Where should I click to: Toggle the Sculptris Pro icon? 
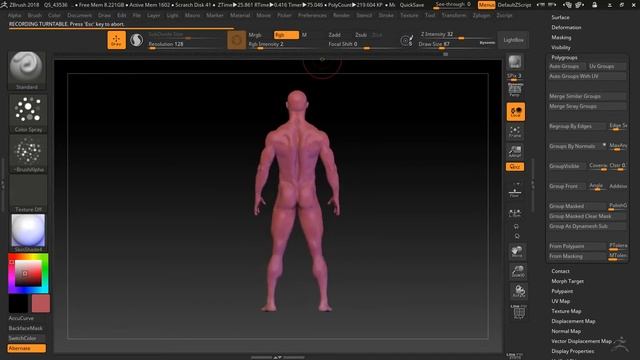point(136,40)
